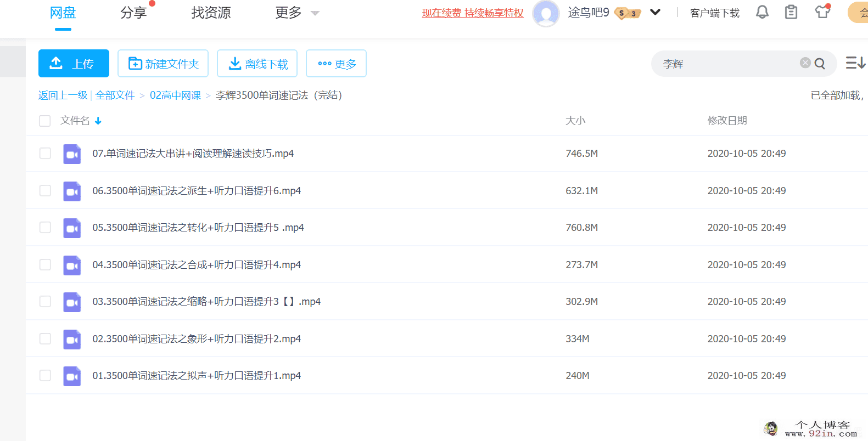Click the user avatar picture
The width and height of the screenshot is (868, 441).
click(x=546, y=13)
